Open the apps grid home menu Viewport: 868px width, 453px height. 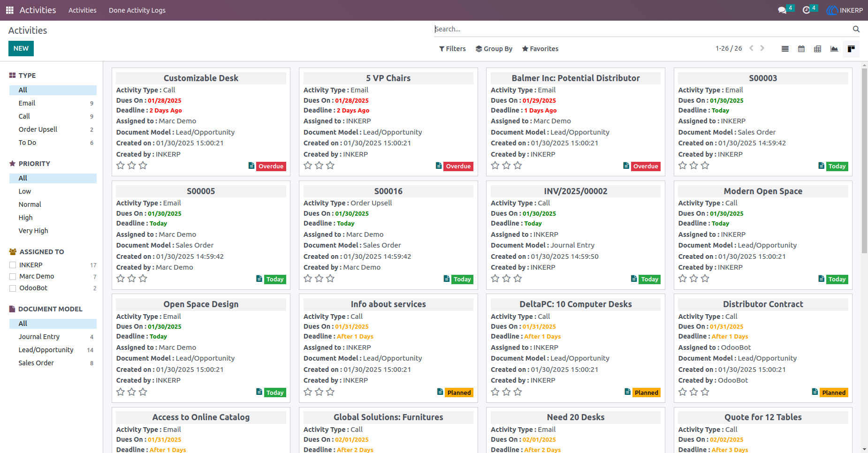click(x=9, y=10)
